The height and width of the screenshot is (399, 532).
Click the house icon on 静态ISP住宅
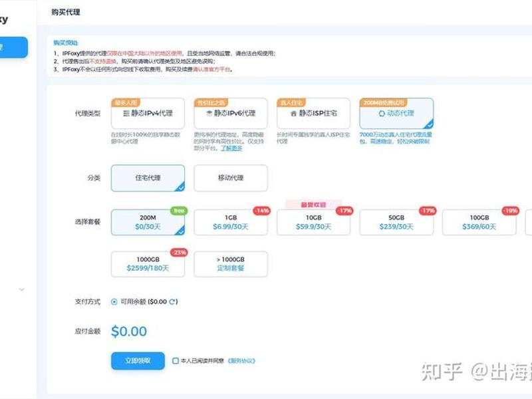tap(294, 114)
